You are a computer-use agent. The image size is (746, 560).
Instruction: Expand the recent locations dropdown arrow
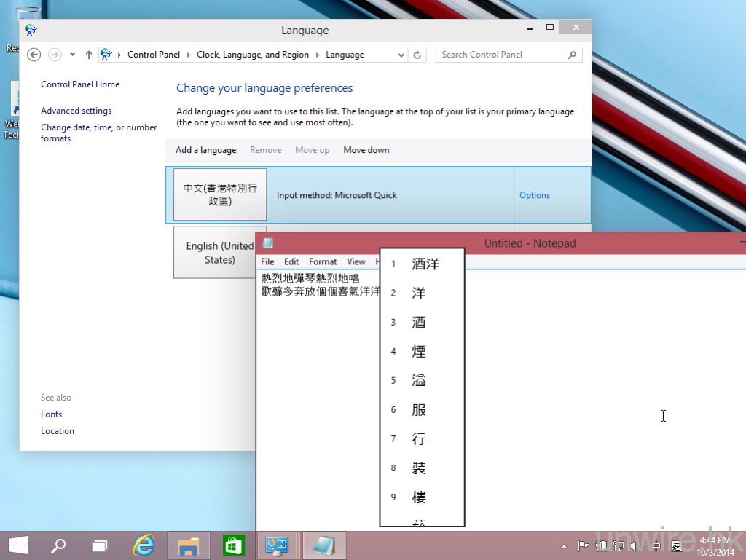click(x=72, y=55)
